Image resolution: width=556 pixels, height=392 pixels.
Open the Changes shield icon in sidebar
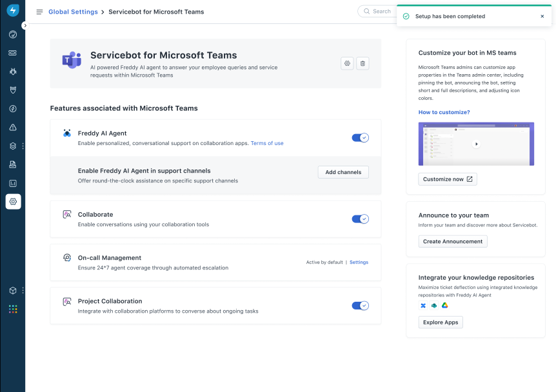13,90
